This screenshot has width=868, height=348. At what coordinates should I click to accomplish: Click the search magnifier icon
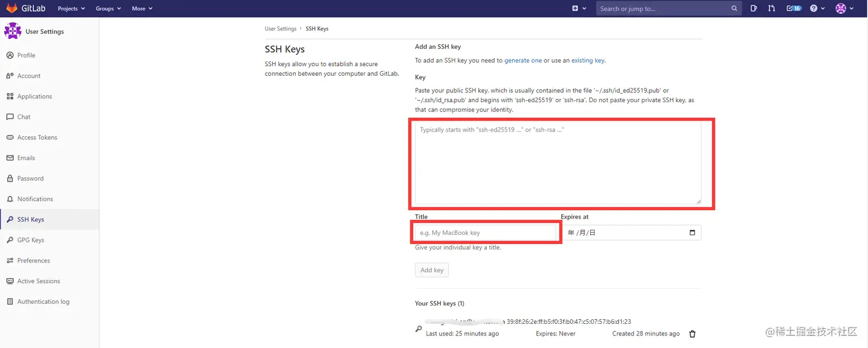[734, 9]
